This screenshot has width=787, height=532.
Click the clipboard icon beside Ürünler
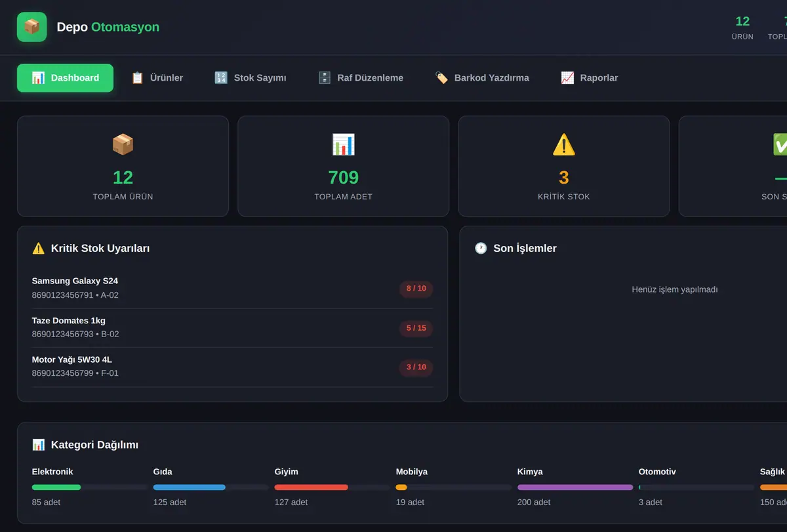[x=137, y=78]
